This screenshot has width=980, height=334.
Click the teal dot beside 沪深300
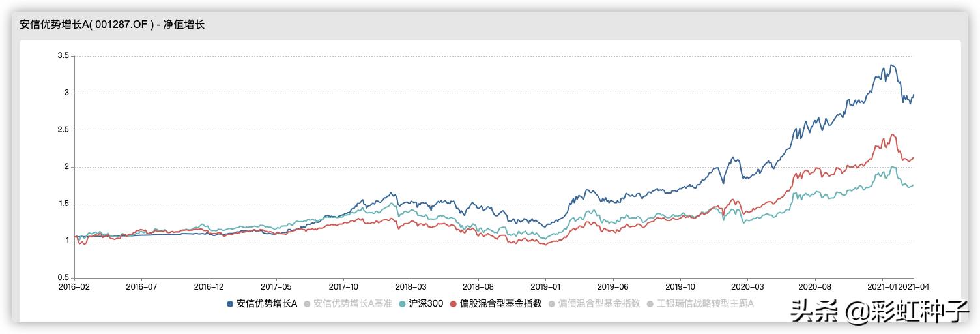[x=403, y=304]
